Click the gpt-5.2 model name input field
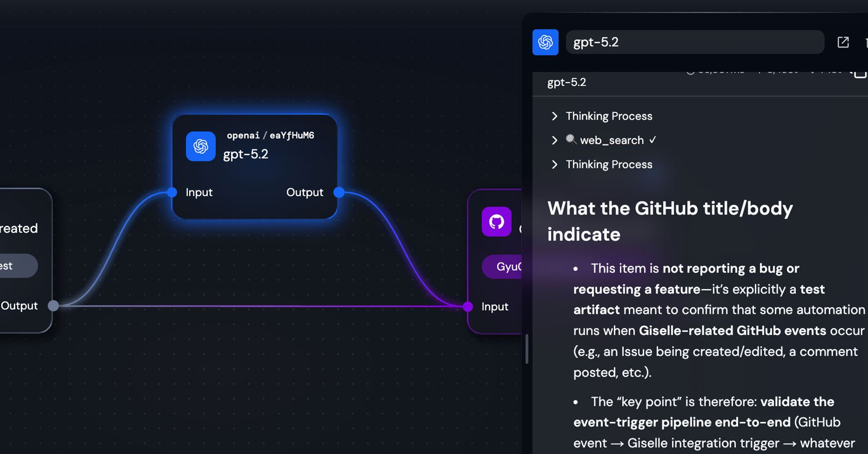 pyautogui.click(x=694, y=42)
